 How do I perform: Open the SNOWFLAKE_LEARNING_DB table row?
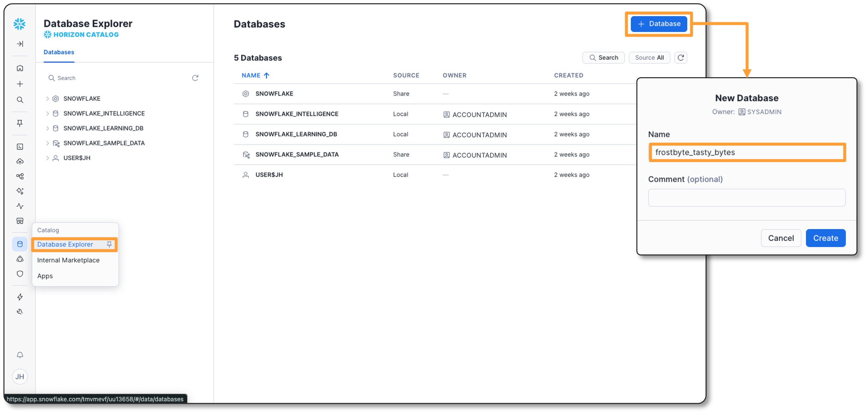[296, 134]
